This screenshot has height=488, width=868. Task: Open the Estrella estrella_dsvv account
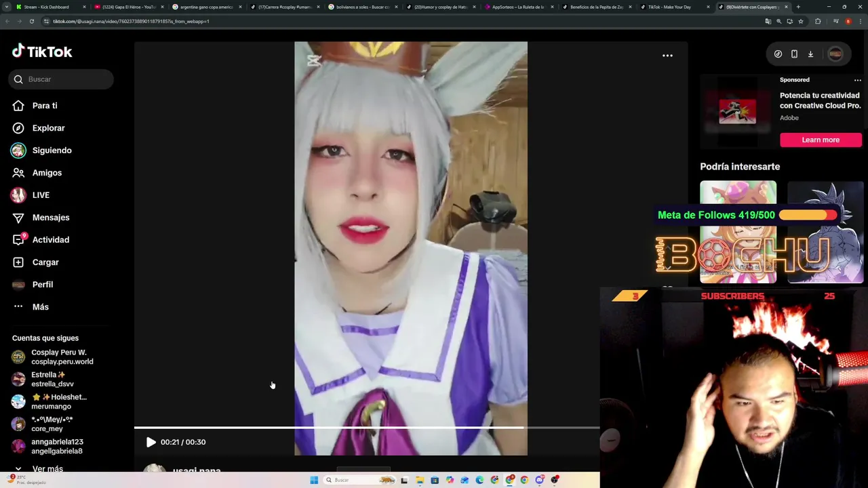[x=52, y=379]
